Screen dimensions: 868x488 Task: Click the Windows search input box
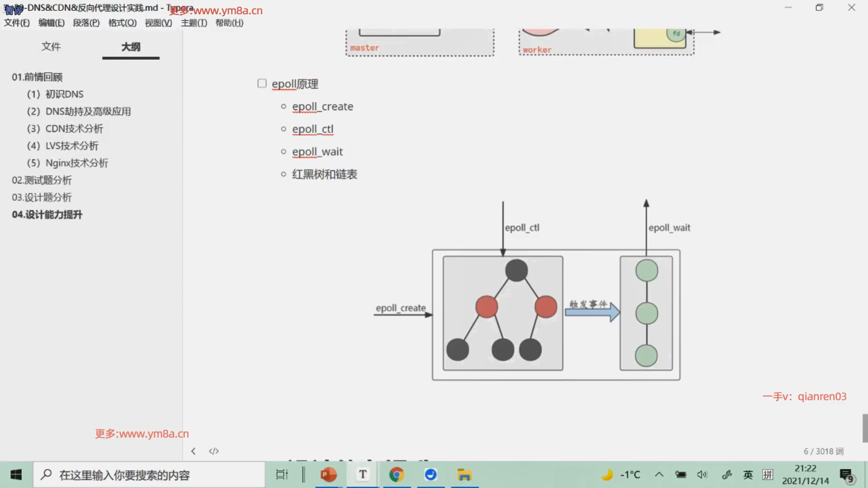pyautogui.click(x=149, y=475)
